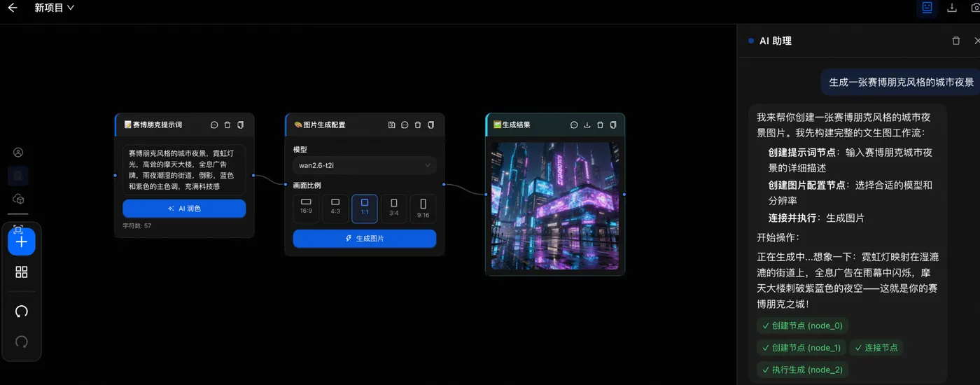Click the 创建节点 (node_0) status tag
Screen dimensions: 980x385
803,325
